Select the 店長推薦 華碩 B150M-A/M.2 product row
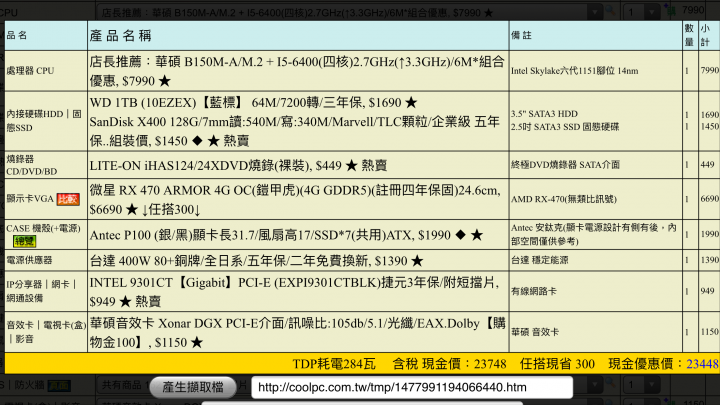 (x=297, y=71)
